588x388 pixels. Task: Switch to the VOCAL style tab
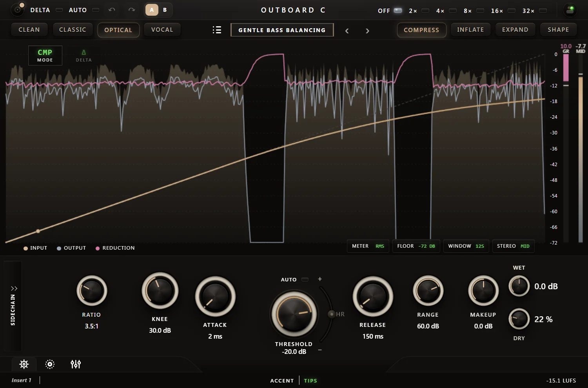[x=162, y=30]
